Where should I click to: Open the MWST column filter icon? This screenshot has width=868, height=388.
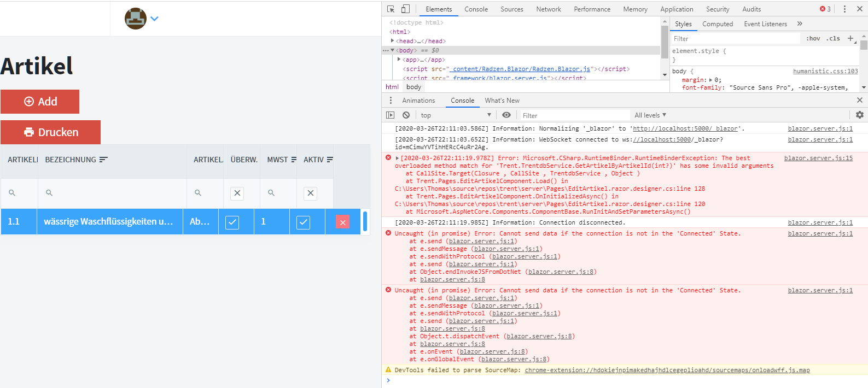click(294, 160)
